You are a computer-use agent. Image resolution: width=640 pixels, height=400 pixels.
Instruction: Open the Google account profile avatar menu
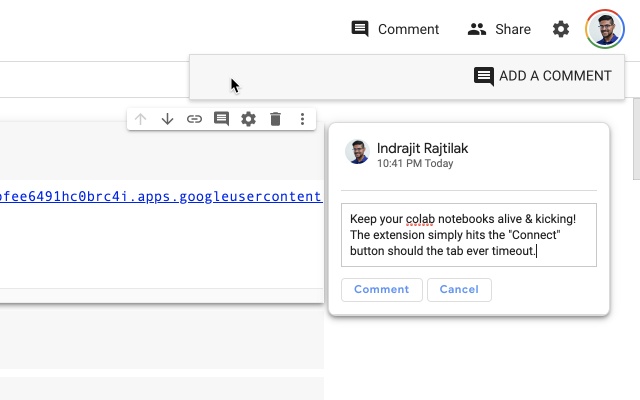pos(605,29)
